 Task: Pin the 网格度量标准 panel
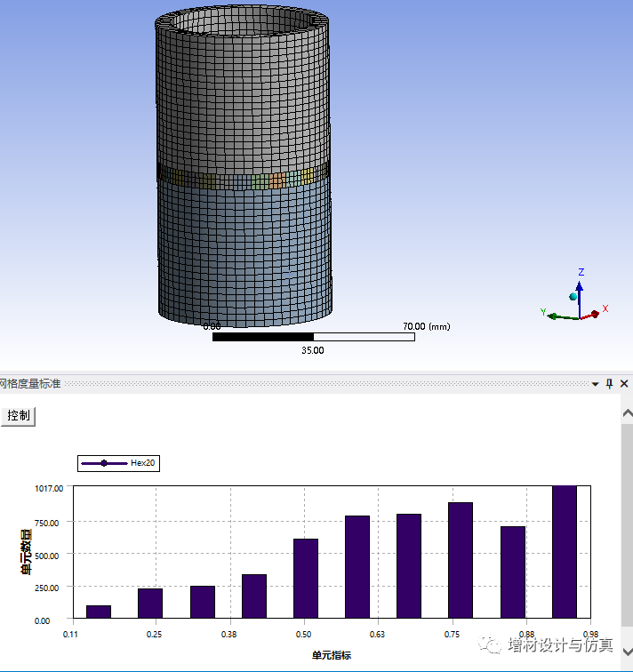pyautogui.click(x=609, y=384)
